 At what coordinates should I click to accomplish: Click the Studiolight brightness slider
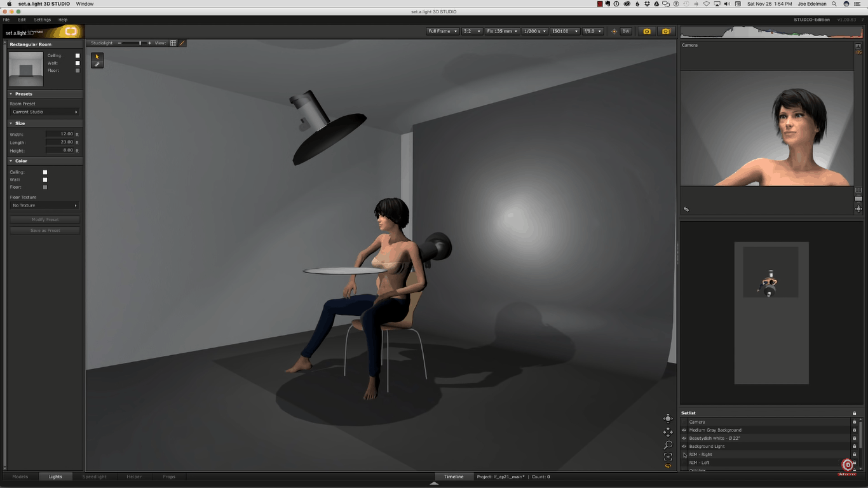tap(135, 43)
